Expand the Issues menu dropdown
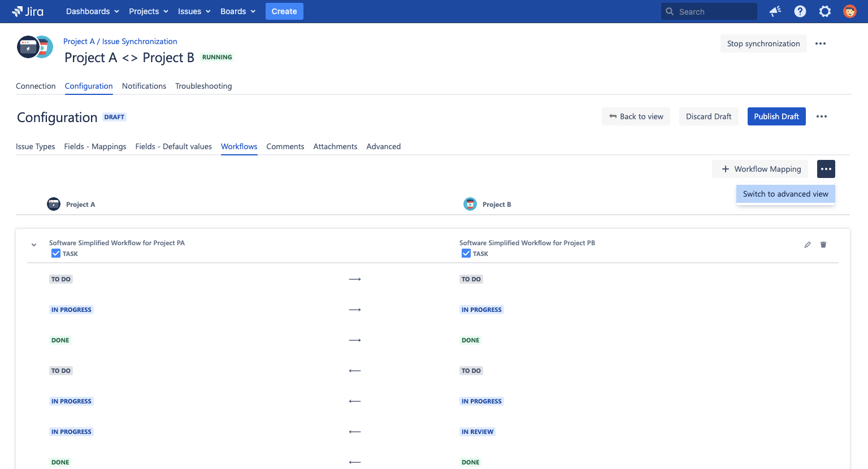 pos(194,11)
